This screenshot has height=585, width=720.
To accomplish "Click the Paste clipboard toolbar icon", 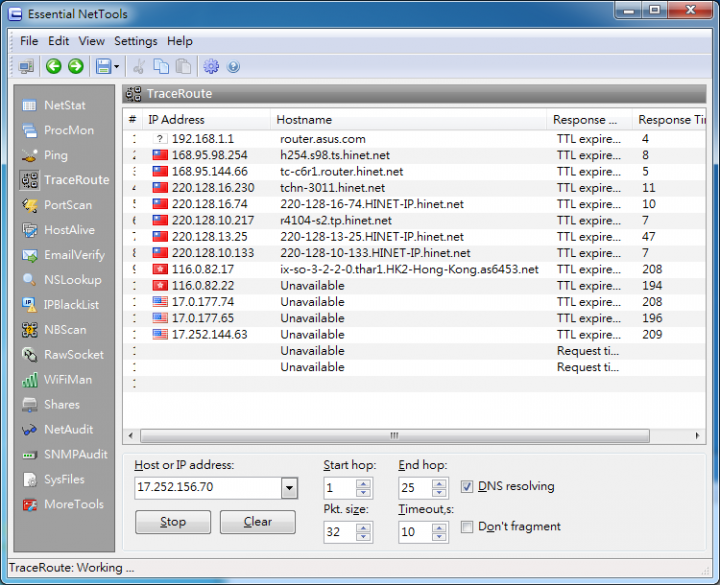I will pyautogui.click(x=184, y=67).
